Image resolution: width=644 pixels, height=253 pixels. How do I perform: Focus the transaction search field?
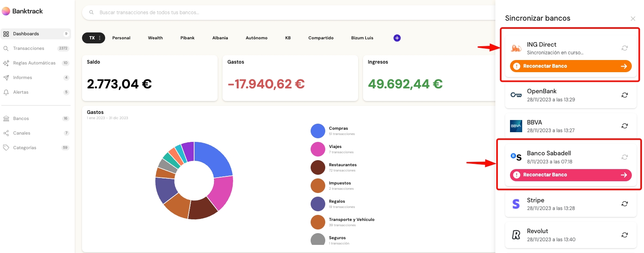pyautogui.click(x=284, y=13)
